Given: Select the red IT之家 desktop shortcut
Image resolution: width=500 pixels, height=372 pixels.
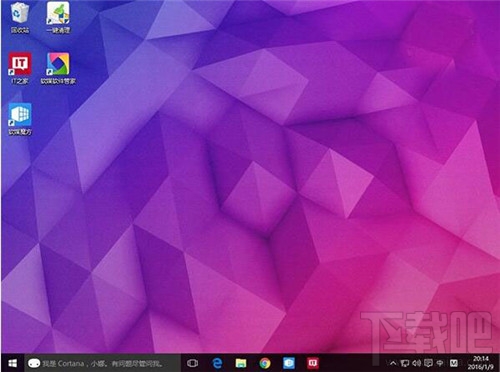Looking at the screenshot, I should pyautogui.click(x=20, y=68).
